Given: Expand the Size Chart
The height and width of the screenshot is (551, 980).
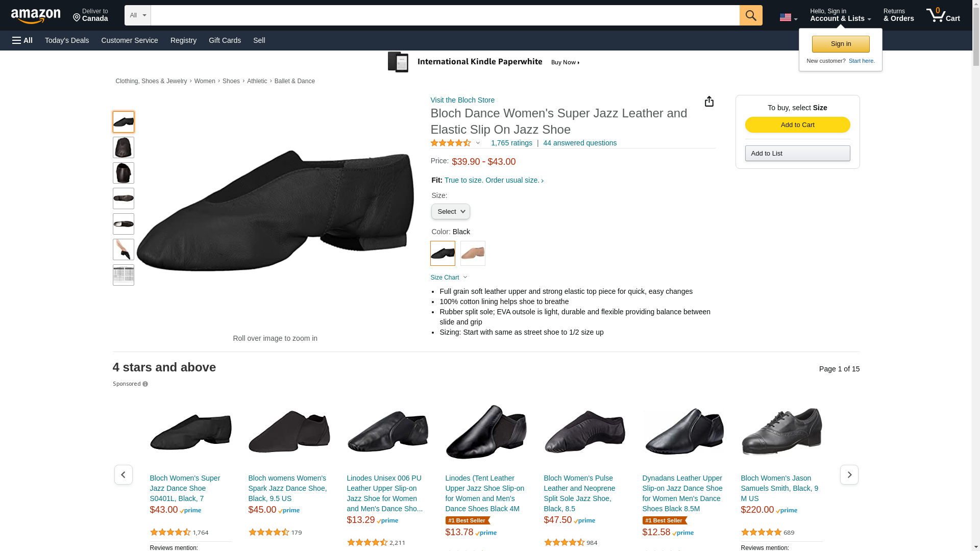Looking at the screenshot, I should (x=449, y=278).
